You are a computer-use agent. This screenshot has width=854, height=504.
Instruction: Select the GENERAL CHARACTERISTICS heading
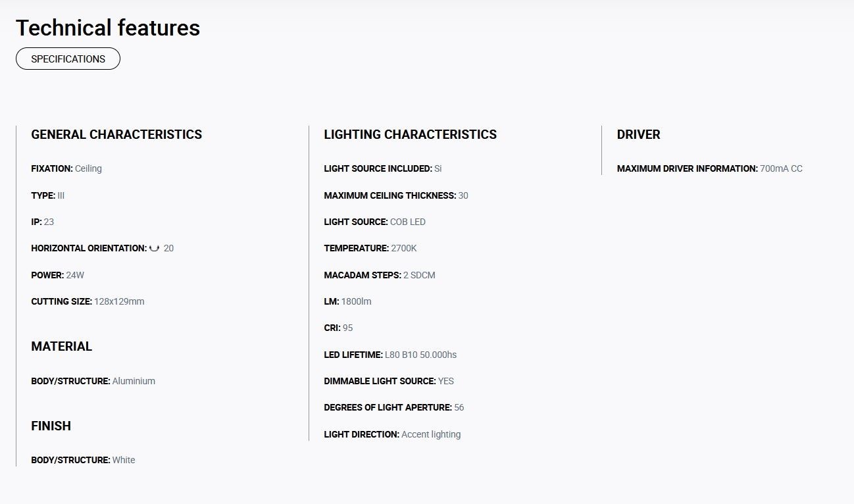116,134
